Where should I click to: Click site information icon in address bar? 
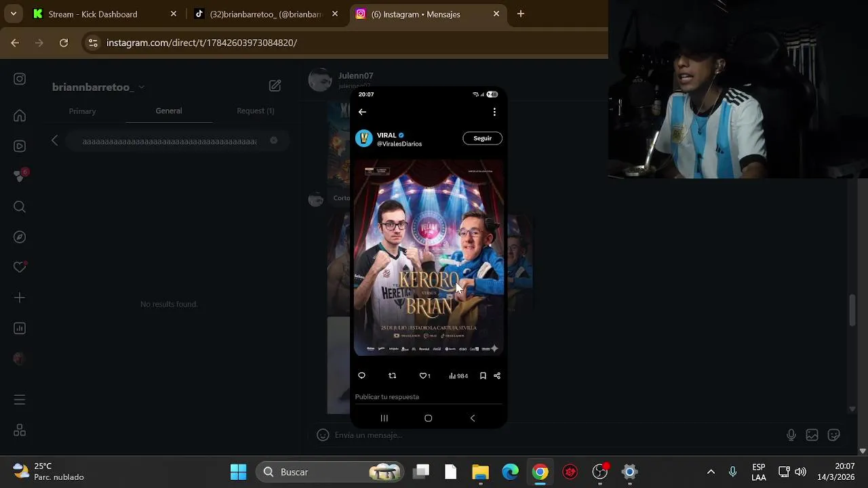(93, 43)
